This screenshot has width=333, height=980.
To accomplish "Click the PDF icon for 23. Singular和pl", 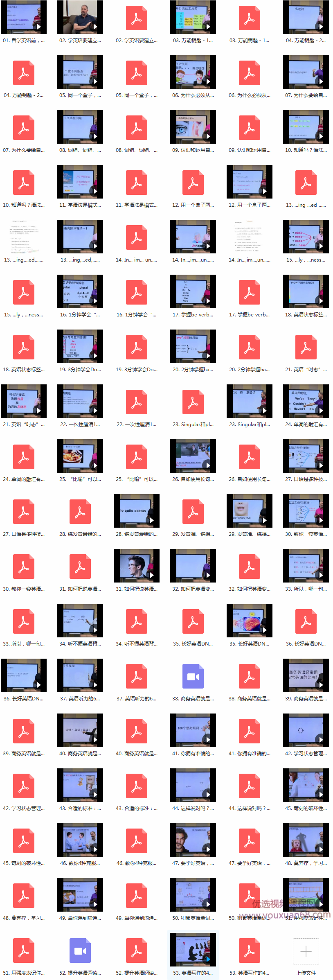I will pyautogui.click(x=193, y=402).
